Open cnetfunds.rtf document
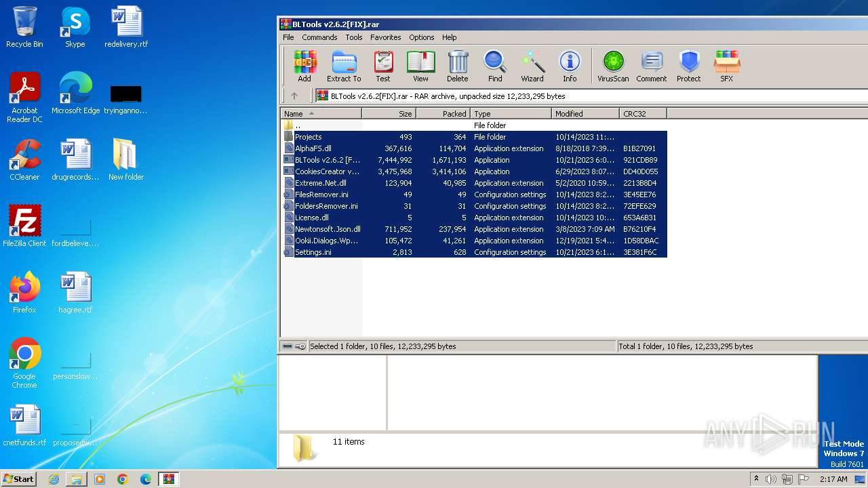The image size is (868, 488). coord(24,425)
